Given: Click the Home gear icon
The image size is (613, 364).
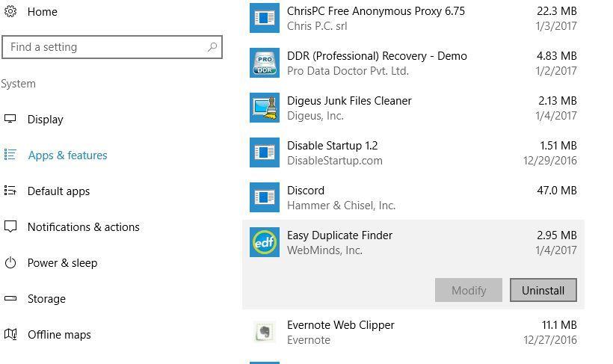Looking at the screenshot, I should point(10,11).
